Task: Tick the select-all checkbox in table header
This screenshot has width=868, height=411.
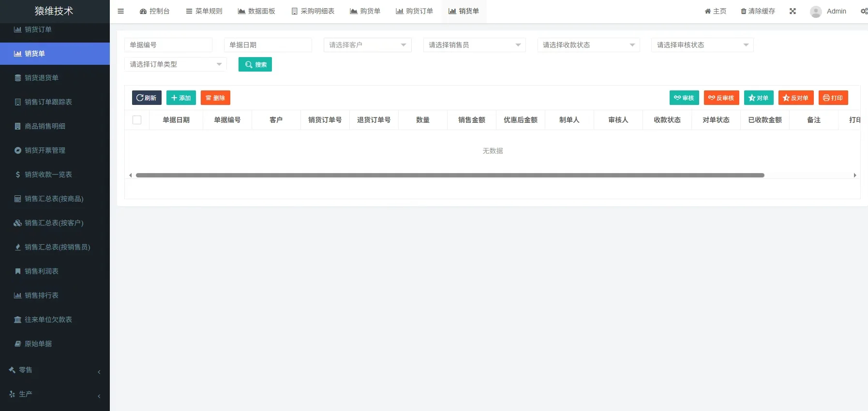Action: [x=137, y=120]
